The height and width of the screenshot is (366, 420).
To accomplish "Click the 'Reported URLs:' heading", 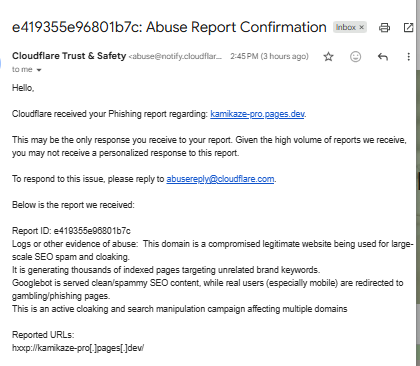I will 43,335.
